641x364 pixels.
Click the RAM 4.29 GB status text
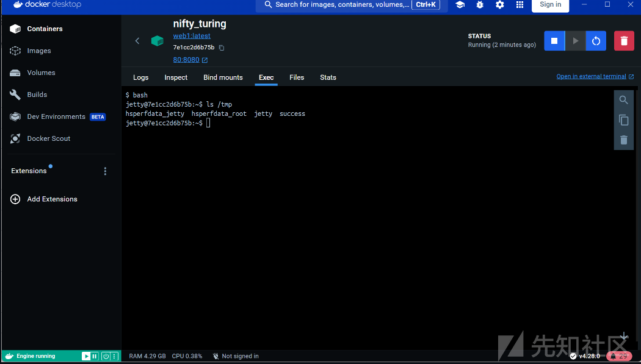pyautogui.click(x=148, y=356)
